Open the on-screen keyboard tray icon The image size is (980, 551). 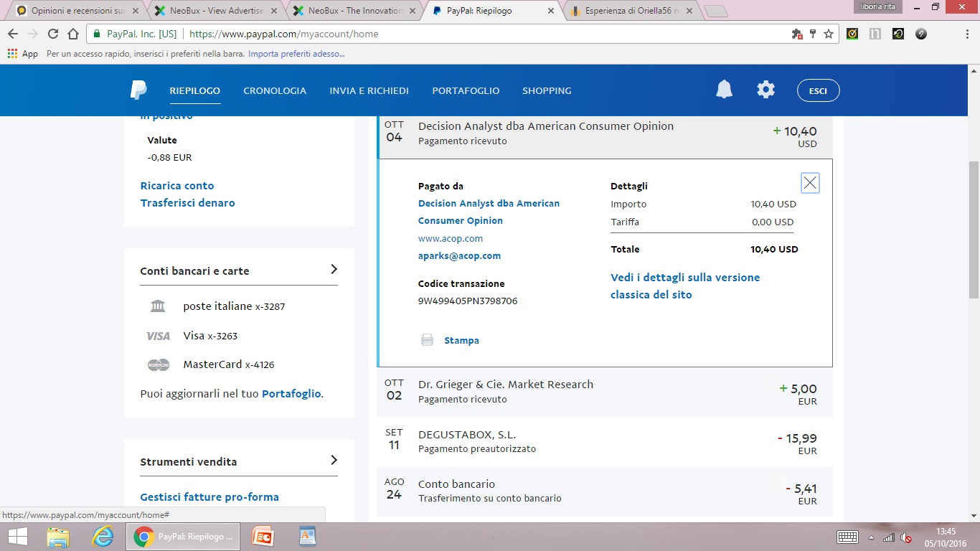click(x=847, y=537)
